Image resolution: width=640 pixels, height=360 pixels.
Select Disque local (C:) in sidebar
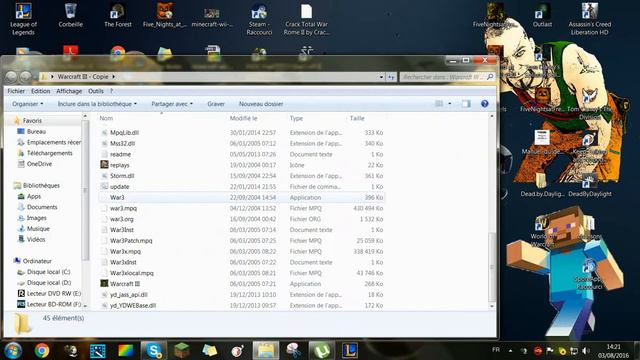tap(48, 272)
